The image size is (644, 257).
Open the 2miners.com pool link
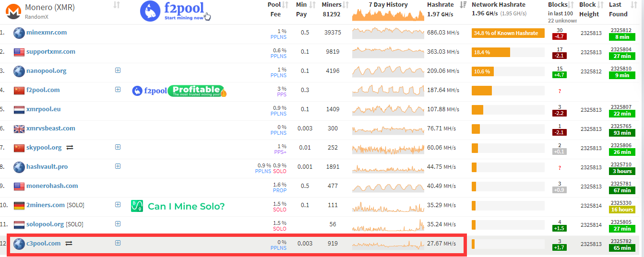tap(46, 205)
